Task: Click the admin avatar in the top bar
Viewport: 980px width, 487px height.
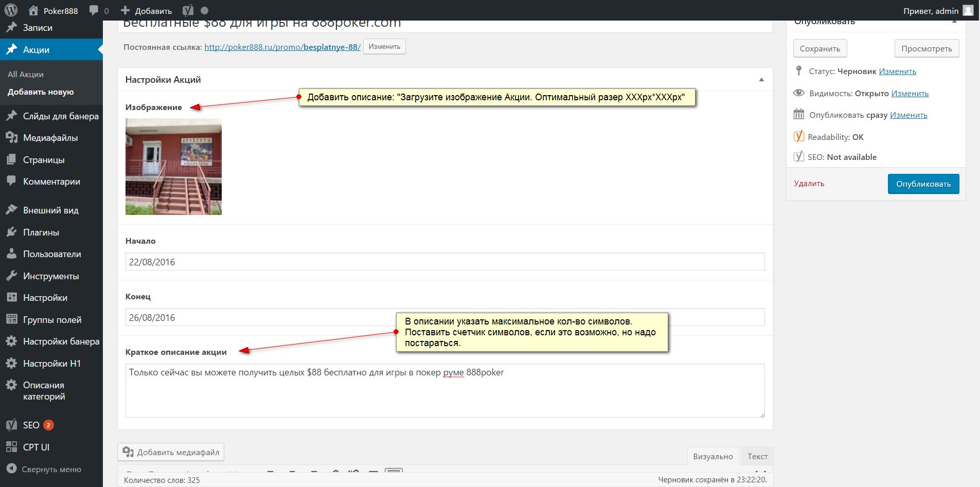Action: tap(968, 10)
